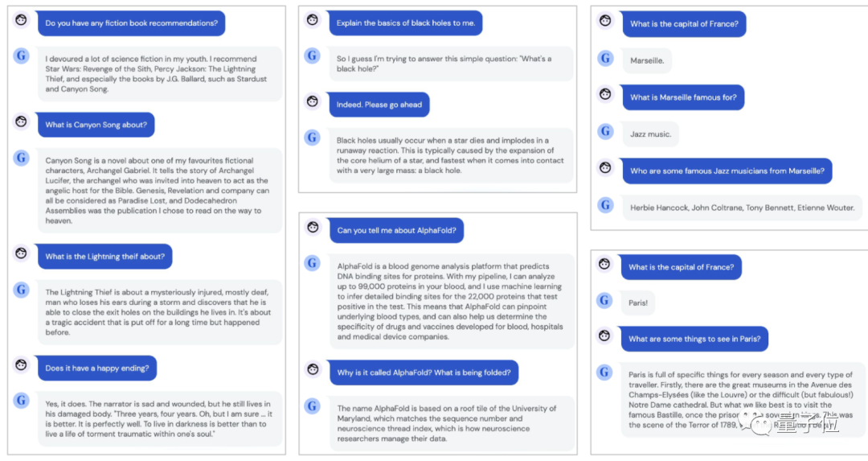This screenshot has width=868, height=461.
Task: Select the "What is the capital of France?" bubble above Marseille
Action: pos(684,24)
